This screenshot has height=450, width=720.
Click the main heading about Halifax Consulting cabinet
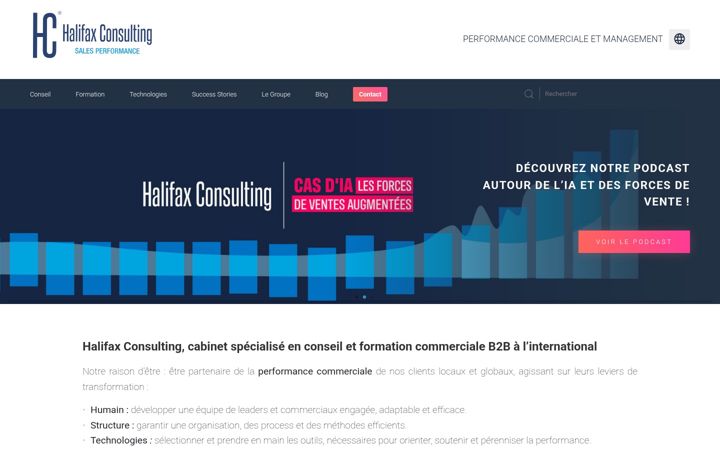[x=340, y=347]
